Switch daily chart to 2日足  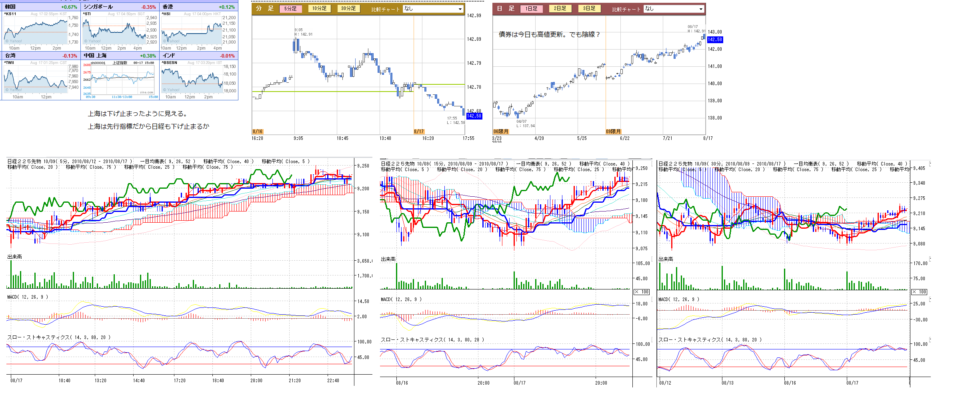[x=560, y=8]
